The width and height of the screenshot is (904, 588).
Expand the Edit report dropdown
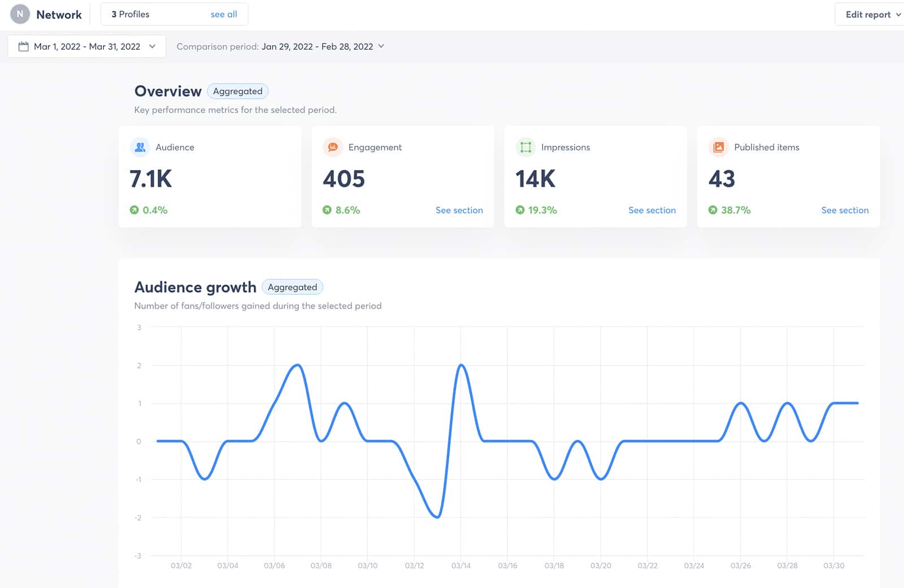869,14
